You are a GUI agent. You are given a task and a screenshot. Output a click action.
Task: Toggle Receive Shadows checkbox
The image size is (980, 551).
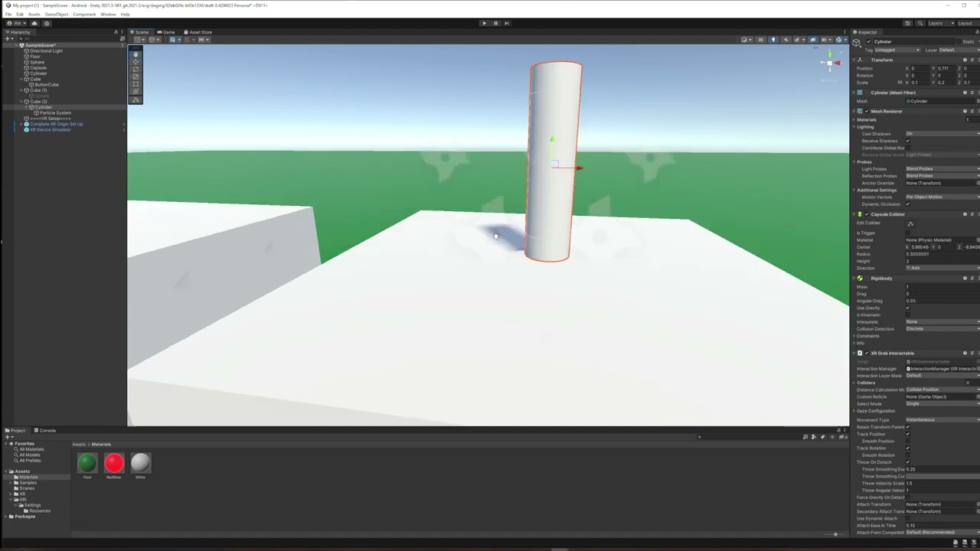pyautogui.click(x=908, y=141)
